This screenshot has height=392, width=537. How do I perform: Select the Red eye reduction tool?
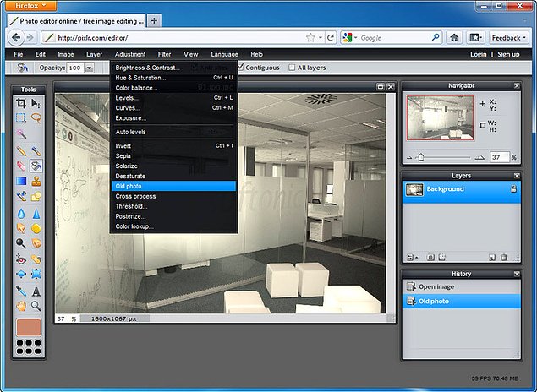(x=21, y=259)
